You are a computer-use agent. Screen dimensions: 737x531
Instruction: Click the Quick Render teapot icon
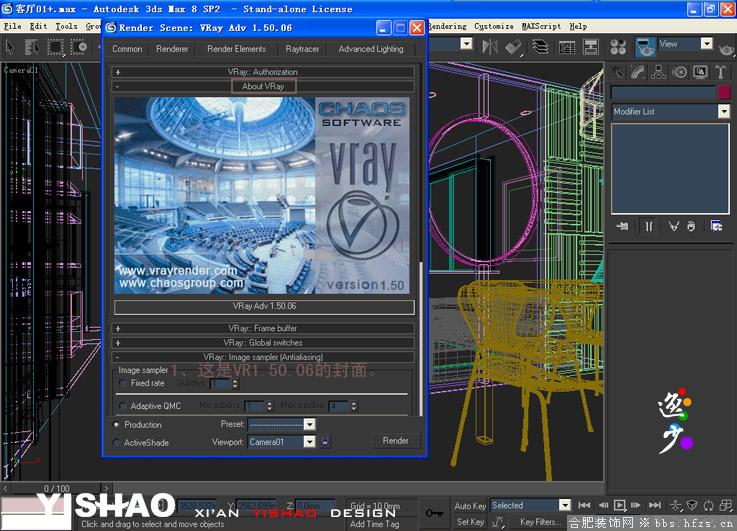727,48
